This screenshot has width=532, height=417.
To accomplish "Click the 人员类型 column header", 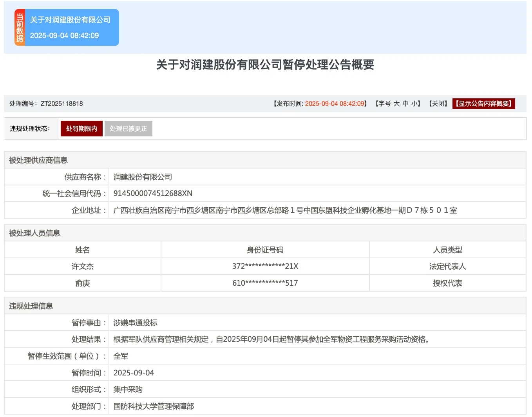I will (448, 250).
